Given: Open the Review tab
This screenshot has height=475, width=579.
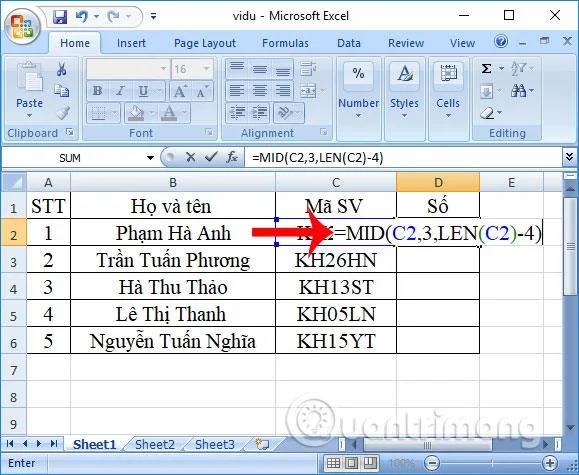Looking at the screenshot, I should [406, 43].
